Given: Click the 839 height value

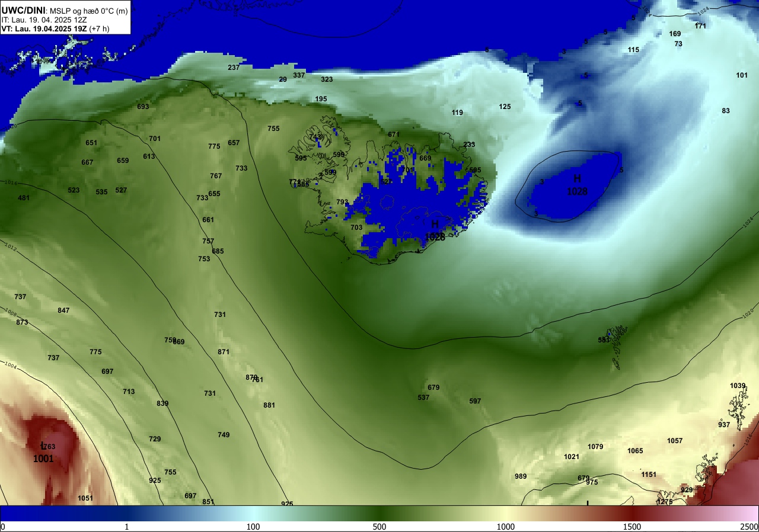Looking at the screenshot, I should pyautogui.click(x=162, y=403).
